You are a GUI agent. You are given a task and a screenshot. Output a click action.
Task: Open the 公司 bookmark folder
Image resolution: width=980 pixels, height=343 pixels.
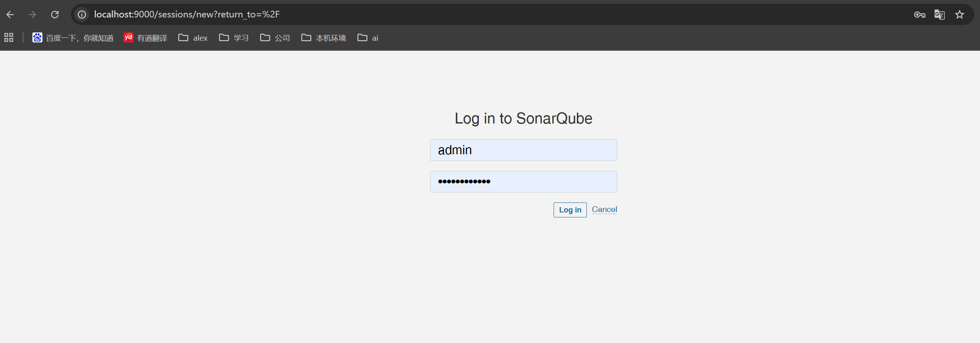[x=275, y=38]
